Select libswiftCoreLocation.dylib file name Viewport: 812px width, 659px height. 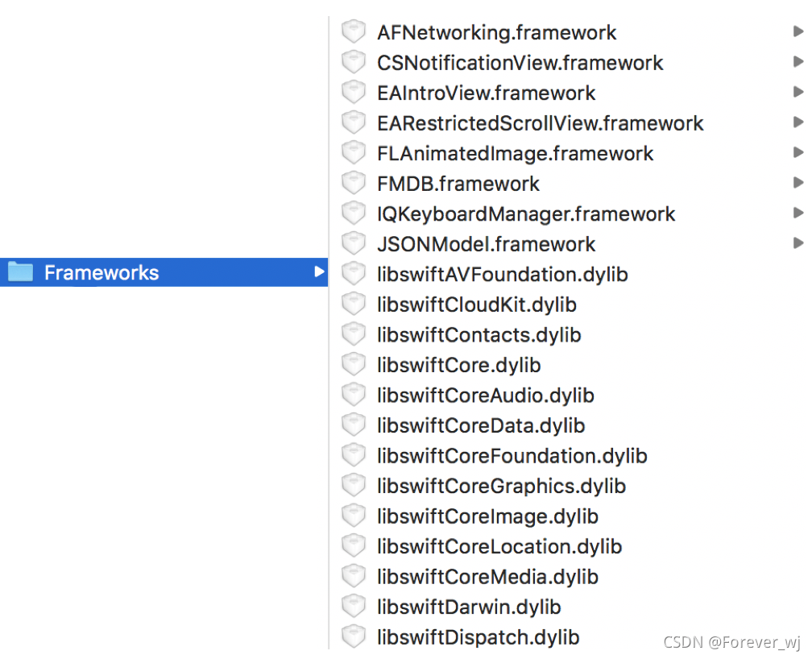499,546
